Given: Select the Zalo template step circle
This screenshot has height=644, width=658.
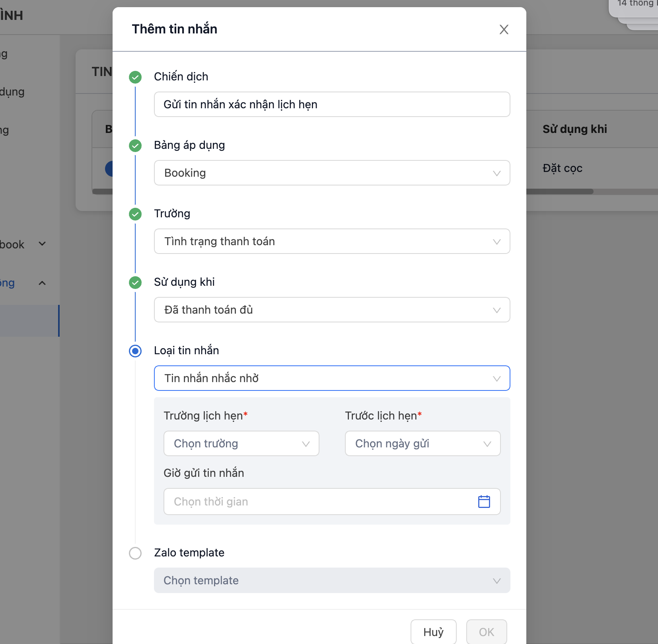Looking at the screenshot, I should pos(135,553).
